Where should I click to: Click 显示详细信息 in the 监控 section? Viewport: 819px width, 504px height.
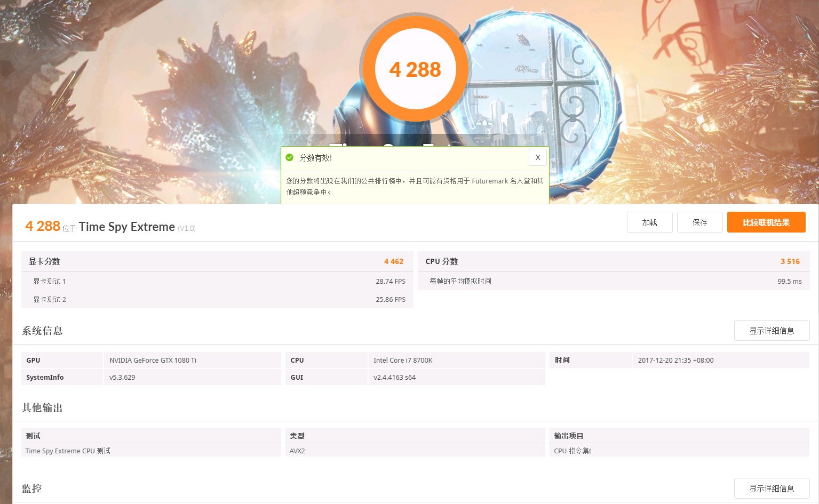(772, 489)
